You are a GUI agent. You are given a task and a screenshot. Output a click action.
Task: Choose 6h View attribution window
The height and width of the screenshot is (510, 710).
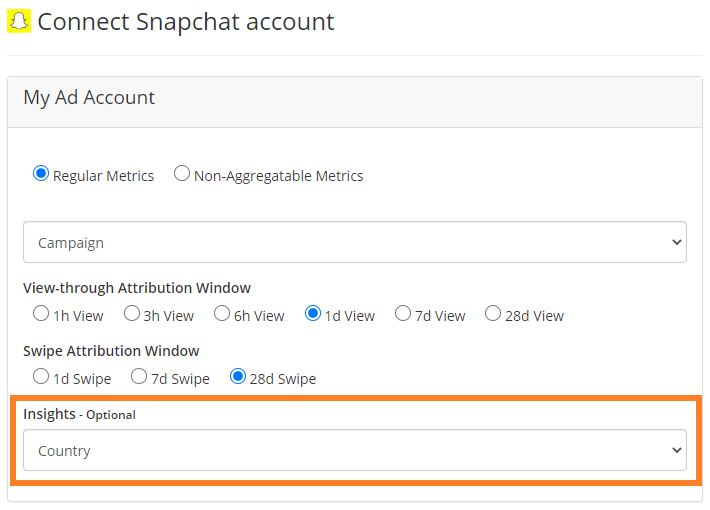coord(222,313)
